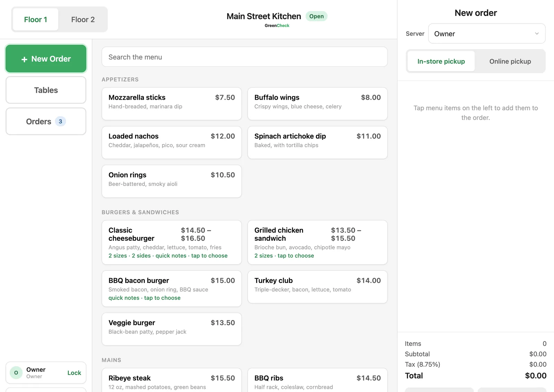554x392 pixels.
Task: Click the Main Street Kitchen title
Action: click(264, 16)
